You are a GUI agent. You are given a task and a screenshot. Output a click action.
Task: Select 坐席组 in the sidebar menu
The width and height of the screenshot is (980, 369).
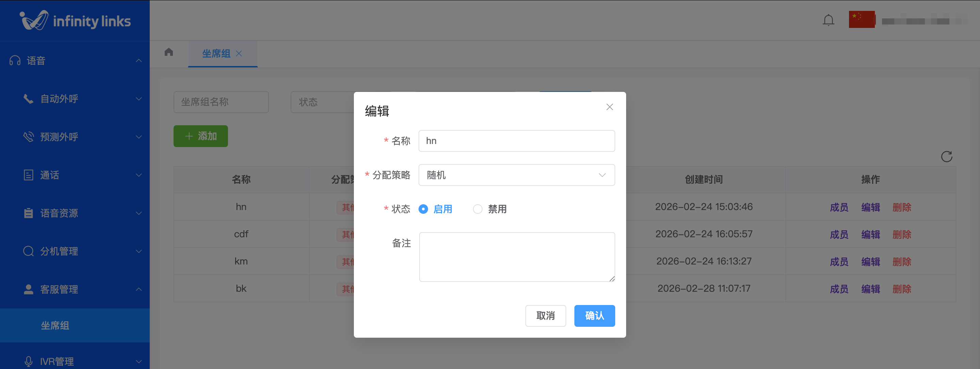55,326
